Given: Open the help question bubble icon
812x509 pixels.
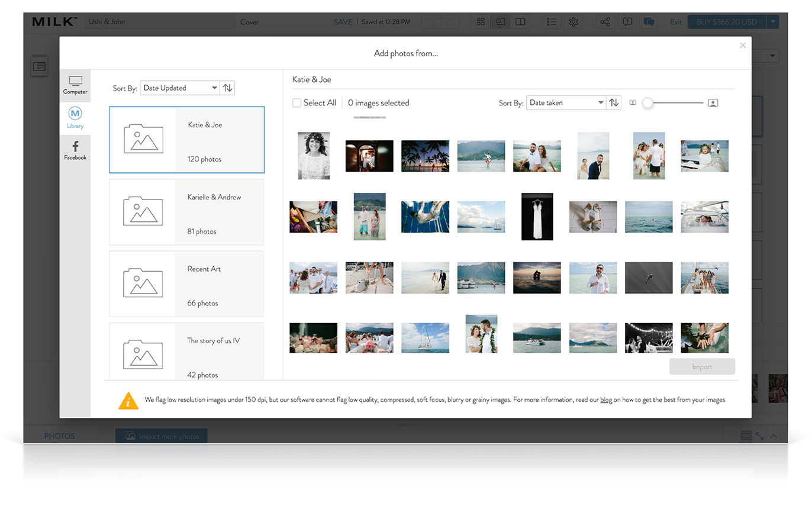Looking at the screenshot, I should 627,22.
